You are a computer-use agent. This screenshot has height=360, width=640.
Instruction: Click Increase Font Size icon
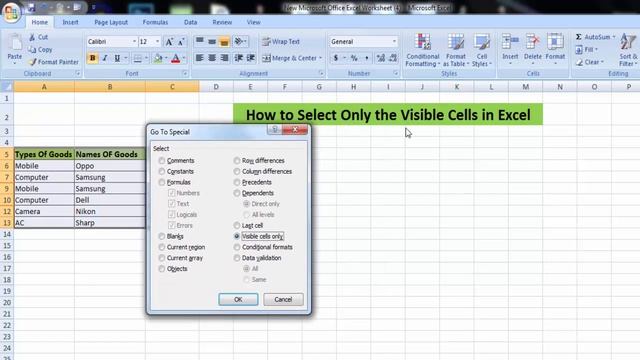[169, 42]
